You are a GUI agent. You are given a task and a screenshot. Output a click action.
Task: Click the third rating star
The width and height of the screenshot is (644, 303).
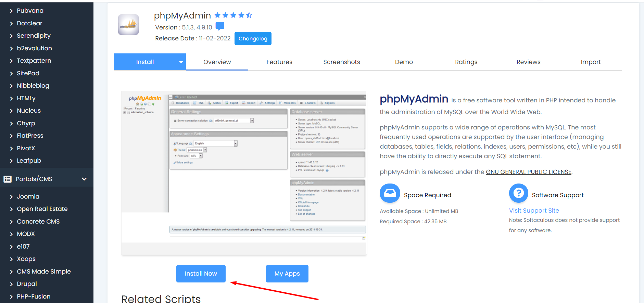tap(233, 15)
